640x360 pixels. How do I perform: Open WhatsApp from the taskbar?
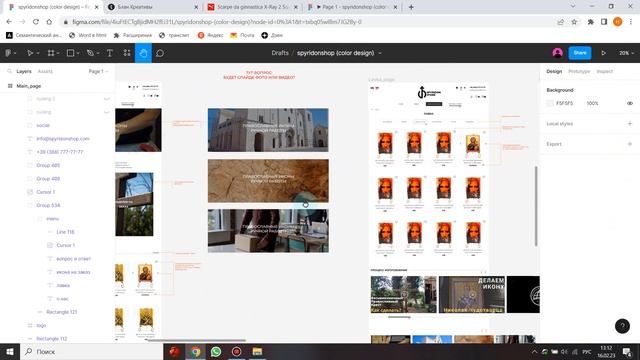(216, 351)
